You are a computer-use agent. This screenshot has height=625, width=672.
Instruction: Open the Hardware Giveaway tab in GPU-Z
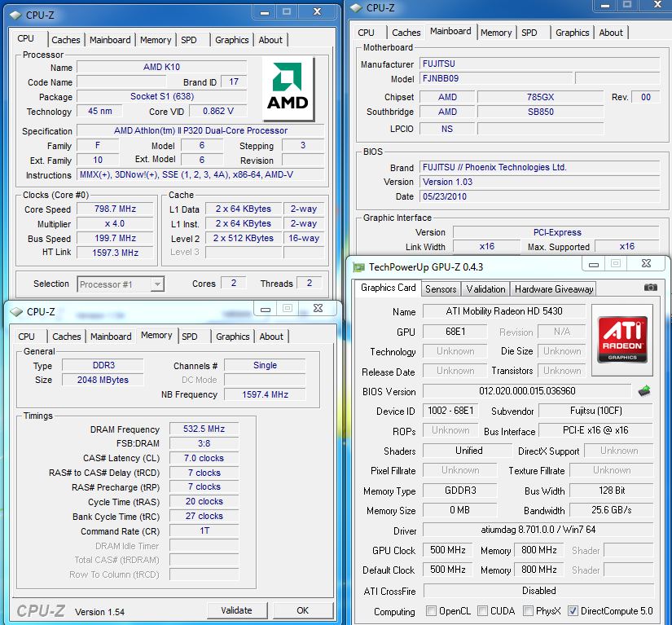pyautogui.click(x=554, y=289)
